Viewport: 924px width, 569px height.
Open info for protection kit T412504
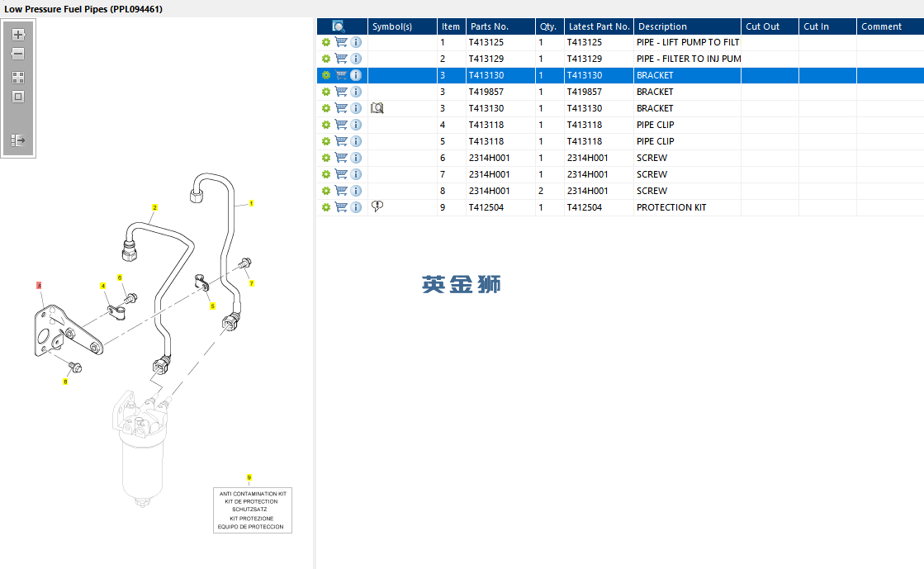pyautogui.click(x=355, y=207)
